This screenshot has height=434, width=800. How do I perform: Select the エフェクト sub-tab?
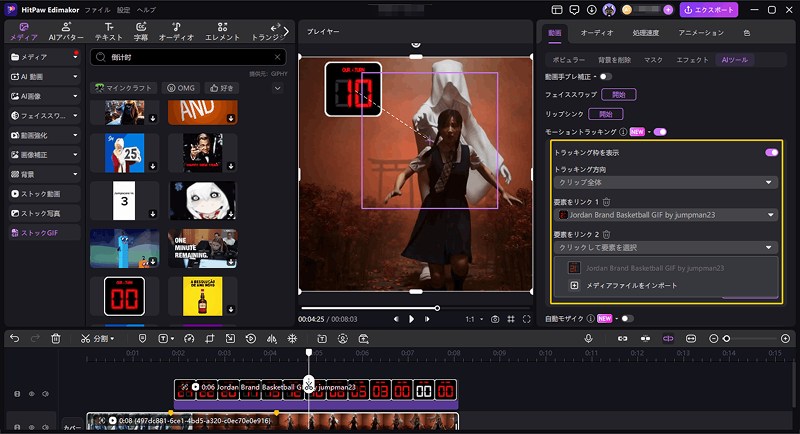(x=692, y=60)
